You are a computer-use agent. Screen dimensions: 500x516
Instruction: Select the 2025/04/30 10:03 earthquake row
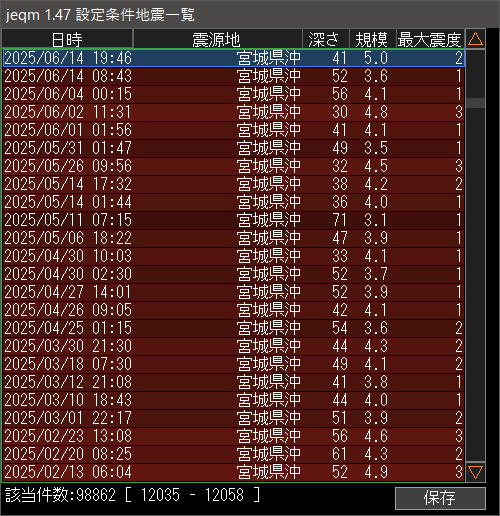[234, 256]
